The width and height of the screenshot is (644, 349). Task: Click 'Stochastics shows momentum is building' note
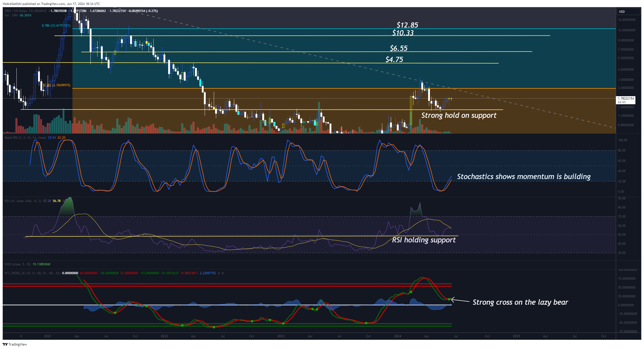click(x=524, y=176)
